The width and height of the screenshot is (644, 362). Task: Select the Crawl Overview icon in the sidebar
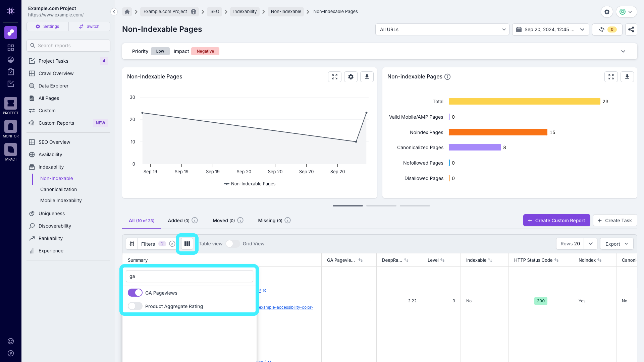click(x=32, y=73)
